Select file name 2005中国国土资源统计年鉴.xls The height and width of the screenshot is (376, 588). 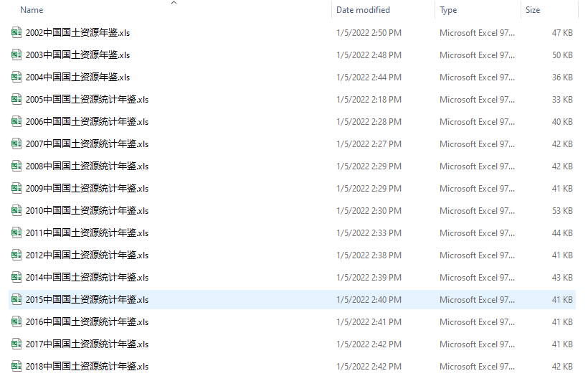[87, 100]
